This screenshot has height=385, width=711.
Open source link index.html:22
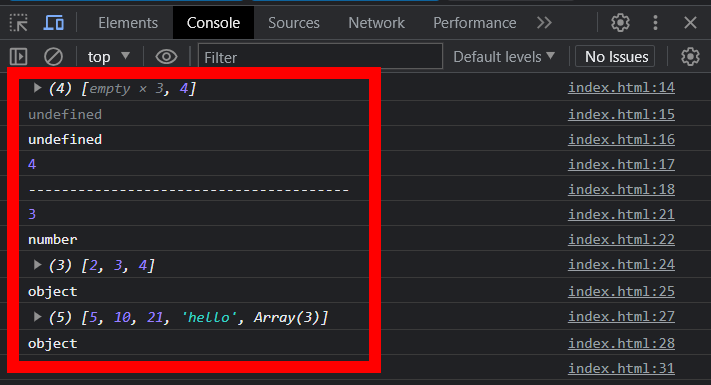coord(621,239)
